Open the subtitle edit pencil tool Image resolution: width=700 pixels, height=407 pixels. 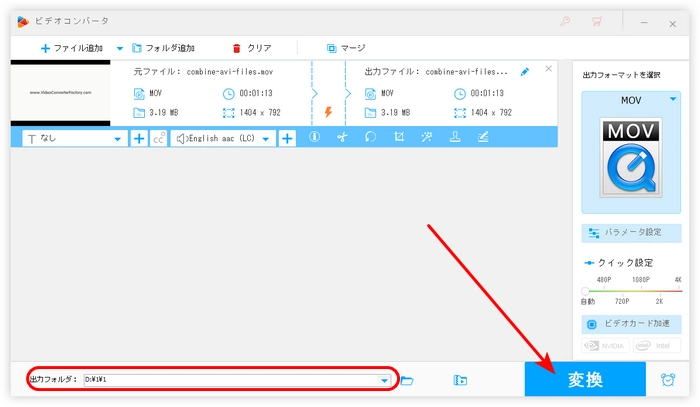pyautogui.click(x=483, y=137)
